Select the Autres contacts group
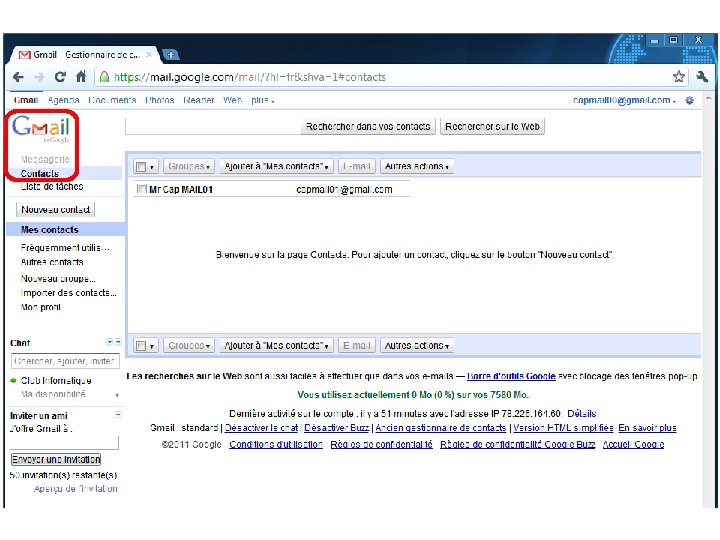 pyautogui.click(x=52, y=262)
